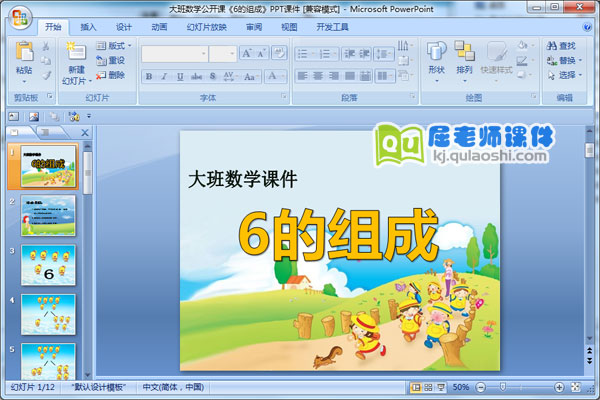This screenshot has height=400, width=600.
Task: Click the Text Direction icon
Action: point(404,46)
